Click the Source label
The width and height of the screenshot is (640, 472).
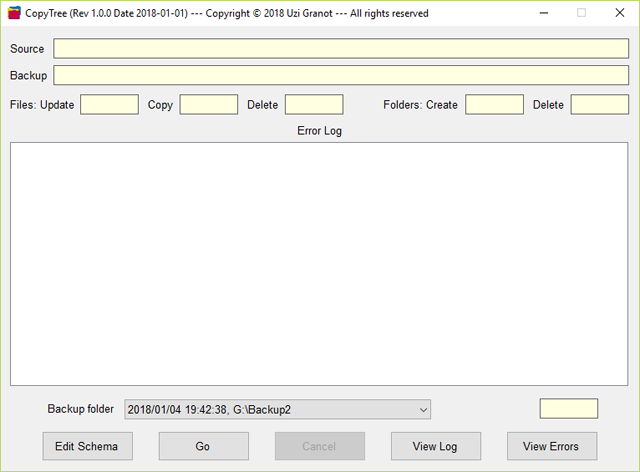point(27,49)
